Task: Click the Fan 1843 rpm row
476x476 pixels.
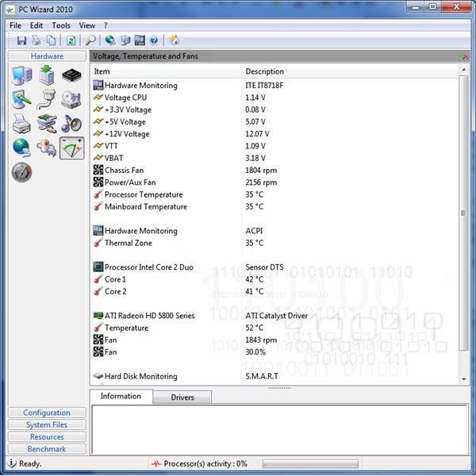Action: (x=274, y=340)
